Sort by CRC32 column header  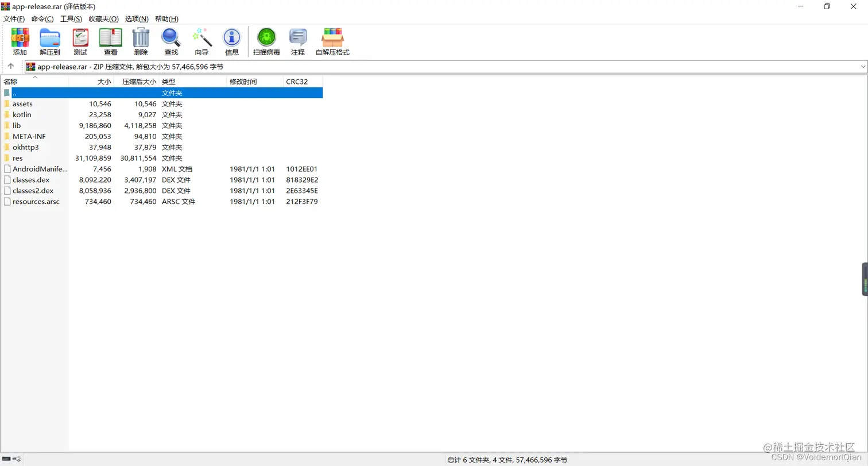303,82
